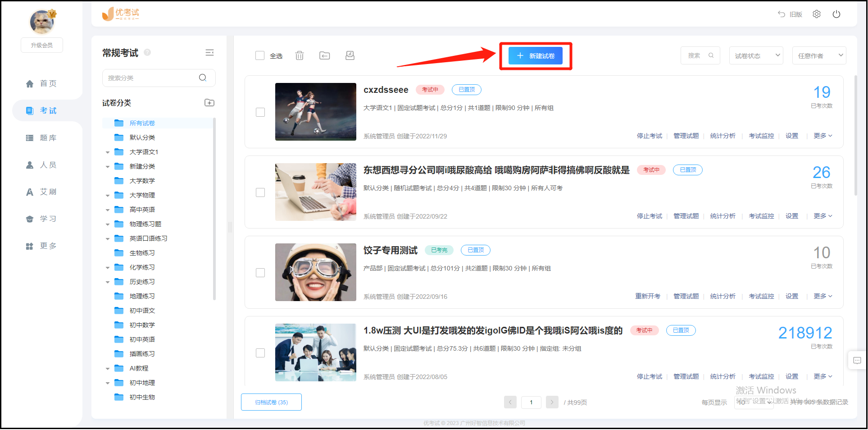Click 重新开考 for 饺子专用测试

coord(648,296)
